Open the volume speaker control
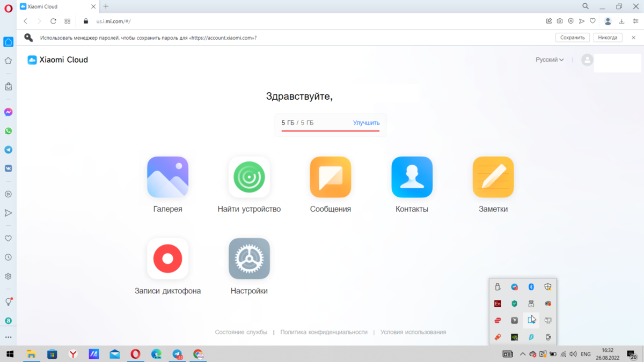This screenshot has width=644, height=362. (573, 354)
